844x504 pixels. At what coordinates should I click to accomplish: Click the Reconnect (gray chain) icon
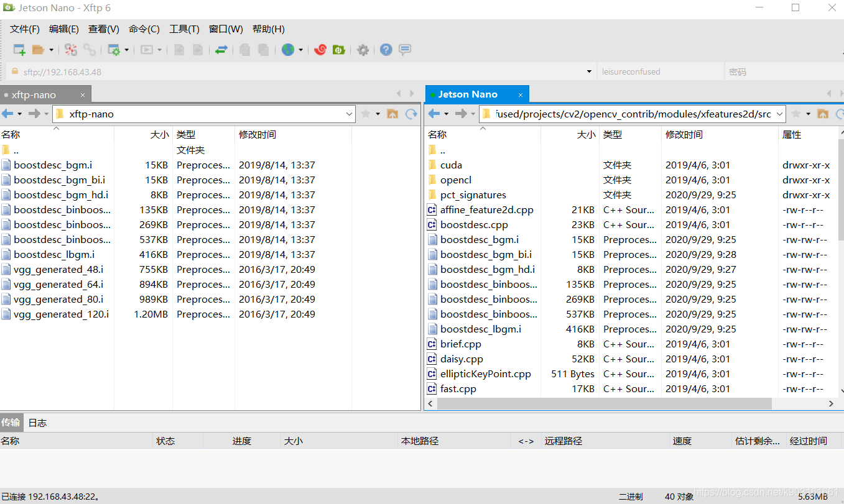click(x=90, y=50)
